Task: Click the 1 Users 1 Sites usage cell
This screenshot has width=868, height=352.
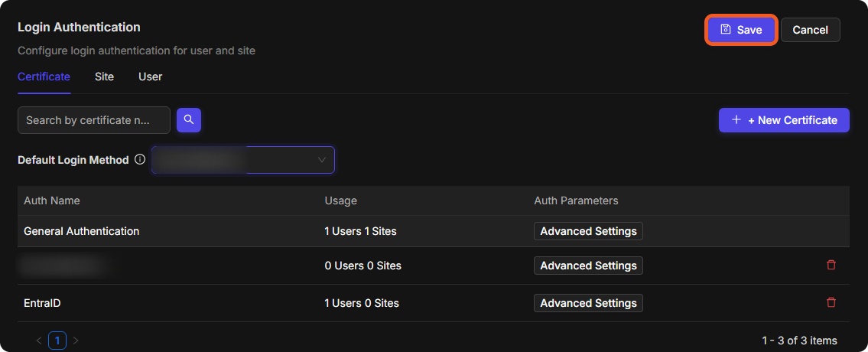Action: tap(360, 231)
